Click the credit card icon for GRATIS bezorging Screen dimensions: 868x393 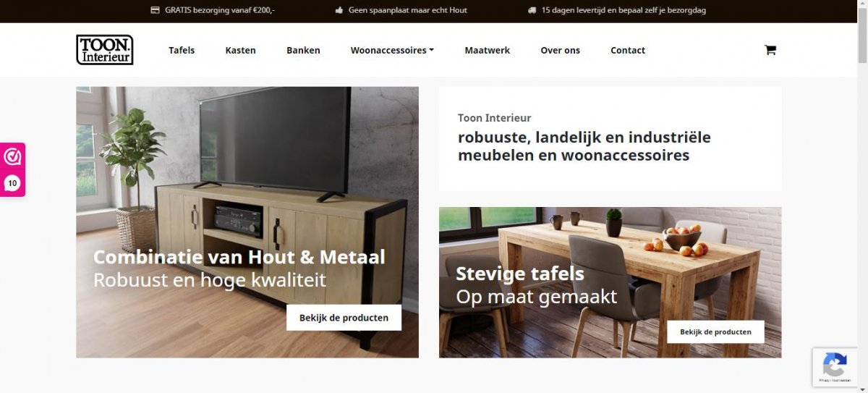click(154, 10)
